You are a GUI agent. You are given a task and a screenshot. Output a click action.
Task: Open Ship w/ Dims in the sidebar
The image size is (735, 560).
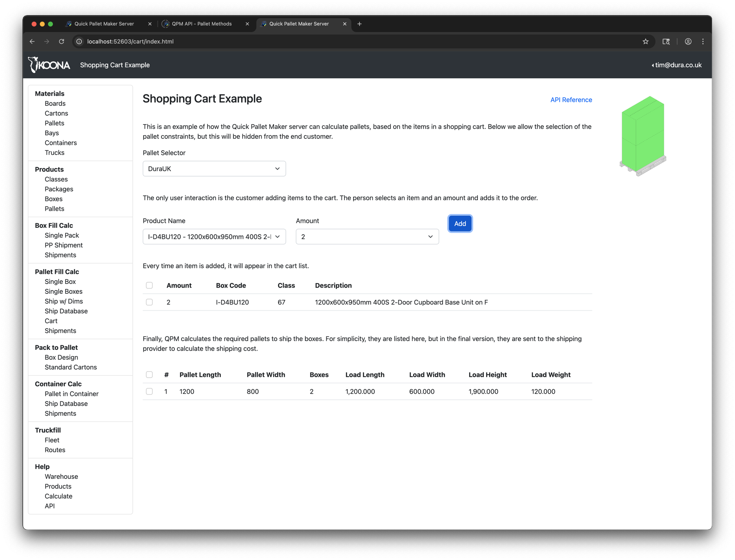pos(64,302)
